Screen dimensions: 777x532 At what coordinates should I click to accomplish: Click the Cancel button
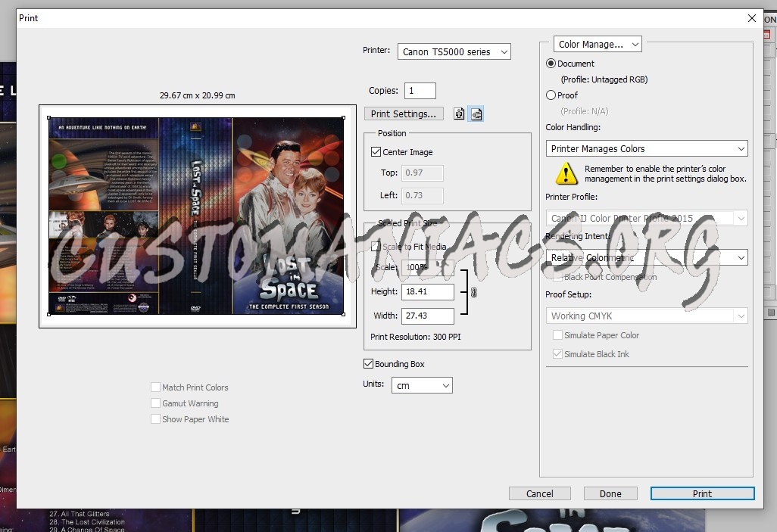pyautogui.click(x=540, y=493)
